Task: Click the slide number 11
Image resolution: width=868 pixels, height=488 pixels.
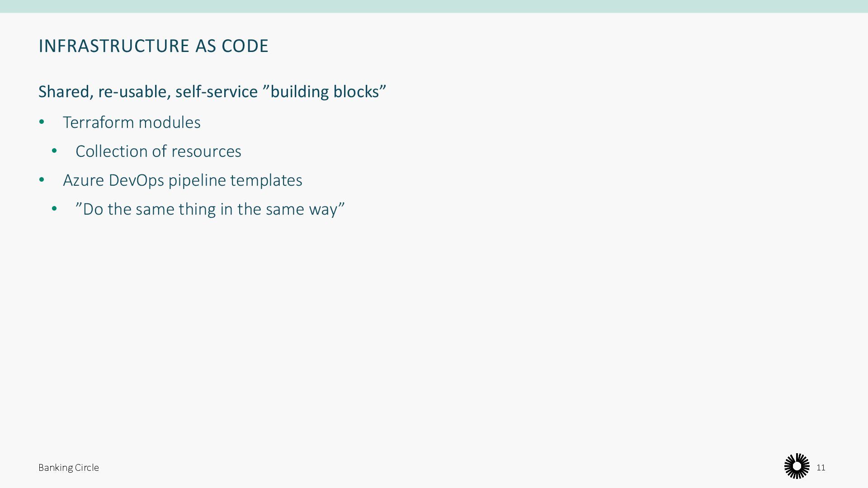Action: [821, 468]
